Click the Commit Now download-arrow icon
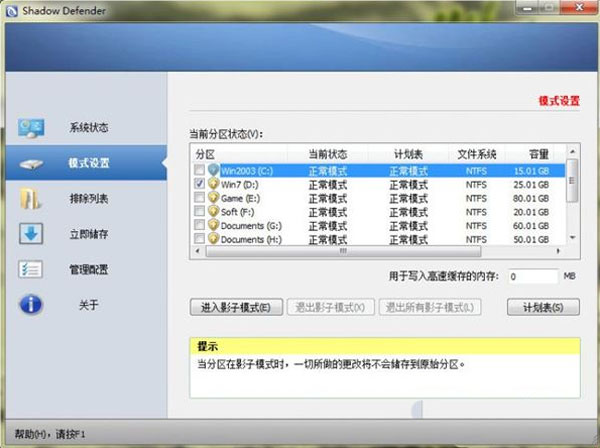This screenshot has height=448, width=600. point(31,233)
